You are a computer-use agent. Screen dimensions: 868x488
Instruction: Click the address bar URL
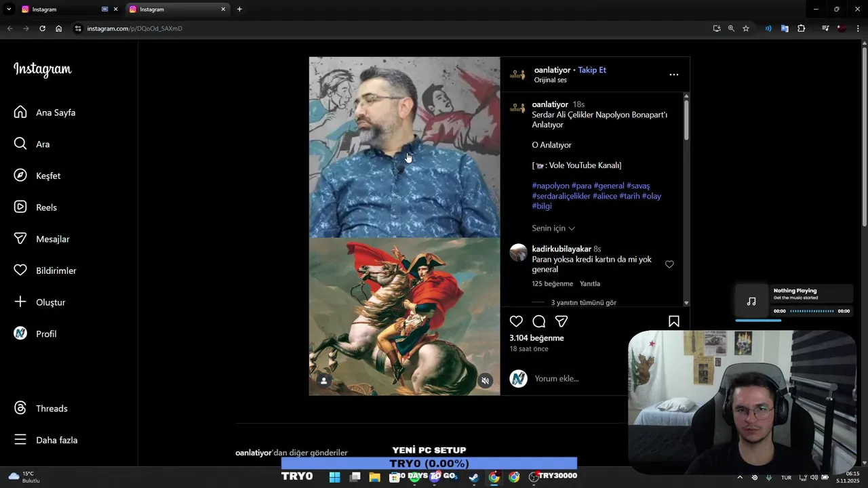[x=134, y=28]
